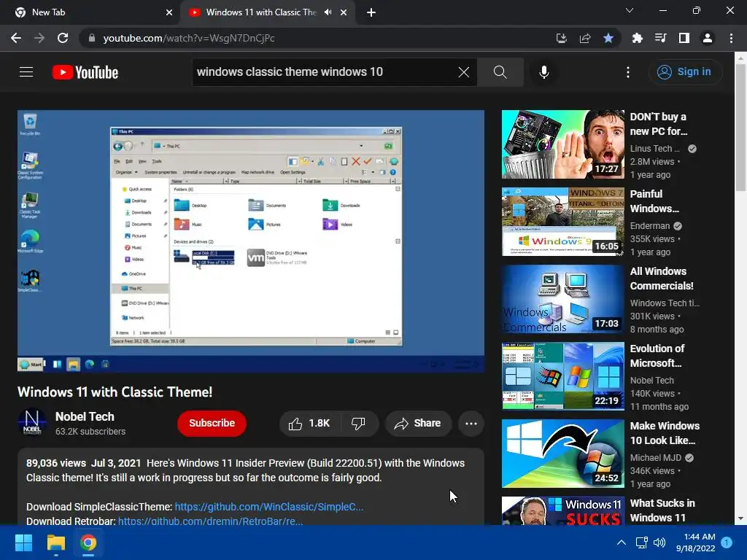Go back in browser history
The height and width of the screenshot is (560, 747).
click(16, 38)
